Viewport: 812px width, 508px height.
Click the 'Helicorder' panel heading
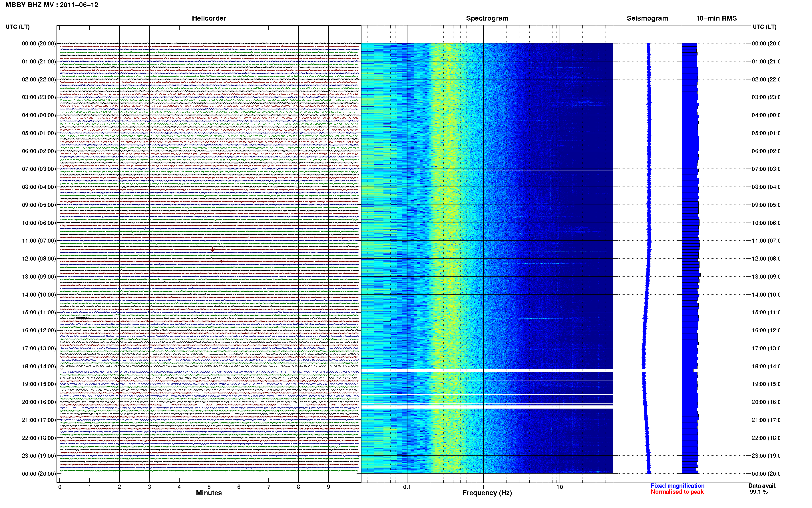[209, 19]
